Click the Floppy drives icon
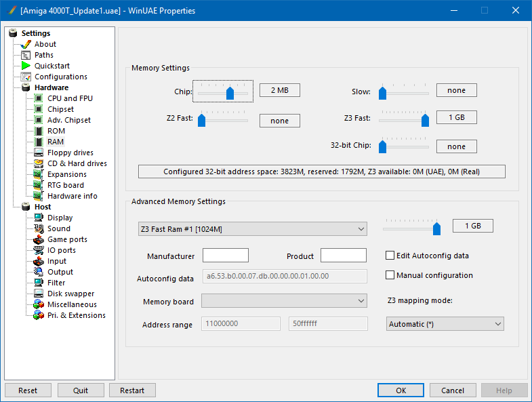The height and width of the screenshot is (402, 532). [x=39, y=153]
